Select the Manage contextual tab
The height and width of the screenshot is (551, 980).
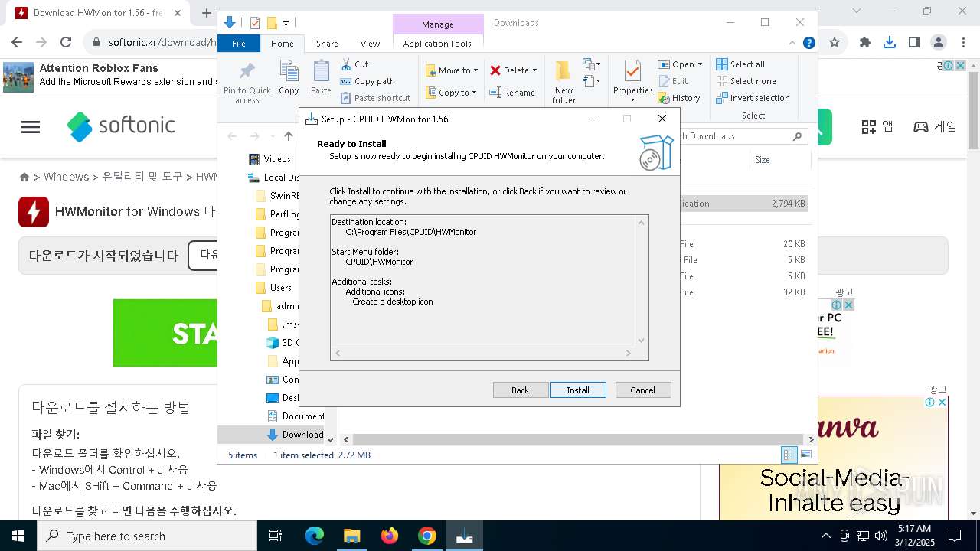point(437,24)
